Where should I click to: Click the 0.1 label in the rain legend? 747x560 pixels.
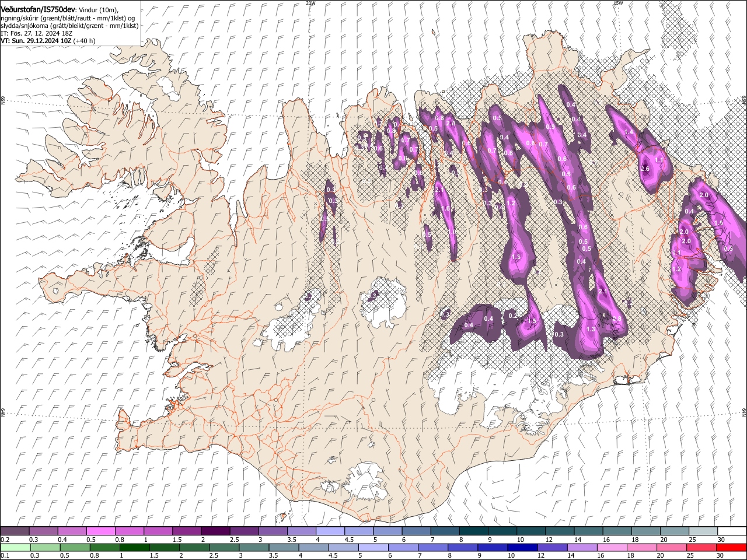[5, 556]
